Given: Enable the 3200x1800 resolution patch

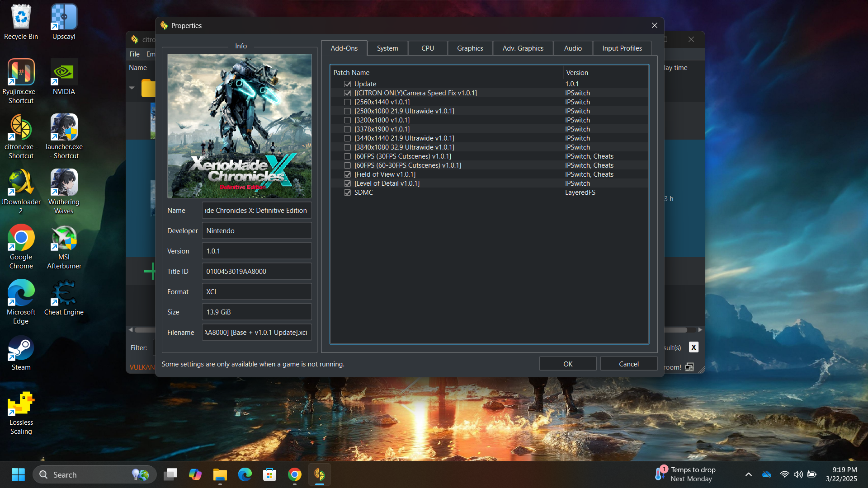Looking at the screenshot, I should (347, 120).
